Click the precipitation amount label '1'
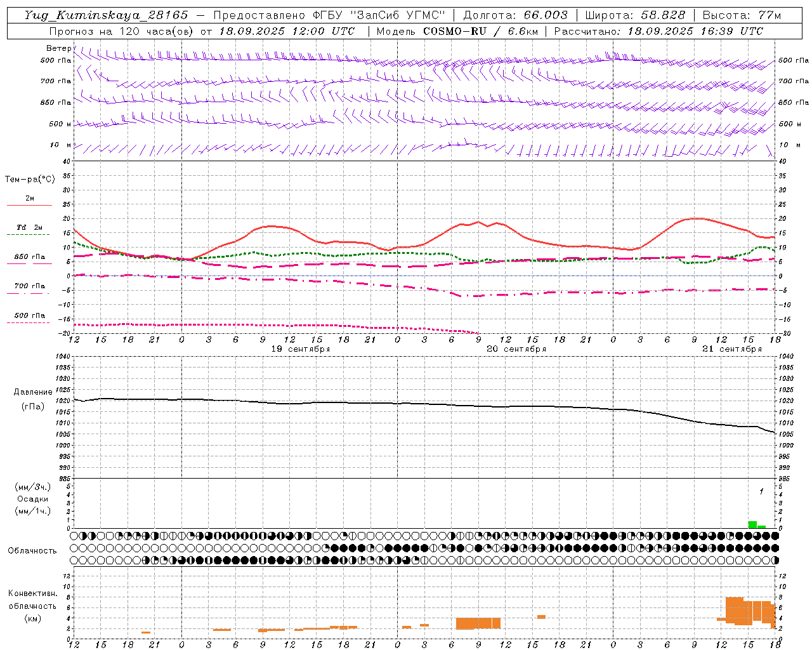The width and height of the screenshot is (812, 650). point(761,491)
